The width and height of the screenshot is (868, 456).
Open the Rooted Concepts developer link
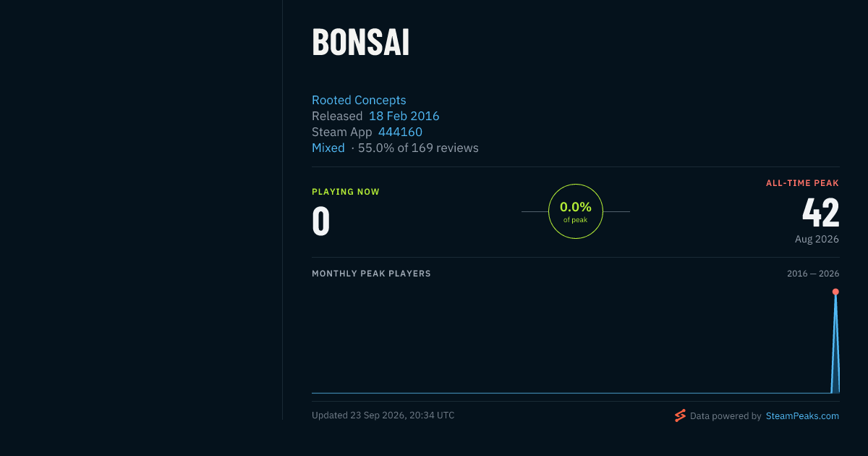pos(359,100)
